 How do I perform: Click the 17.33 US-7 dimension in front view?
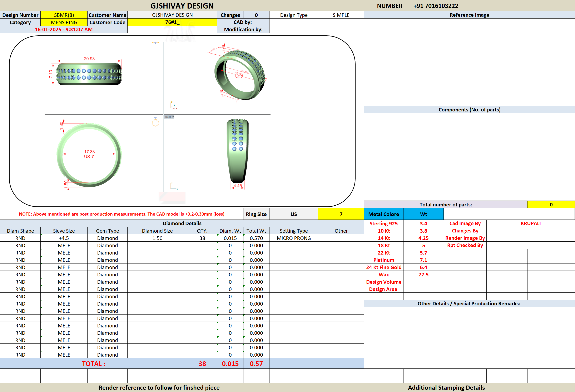tap(89, 154)
